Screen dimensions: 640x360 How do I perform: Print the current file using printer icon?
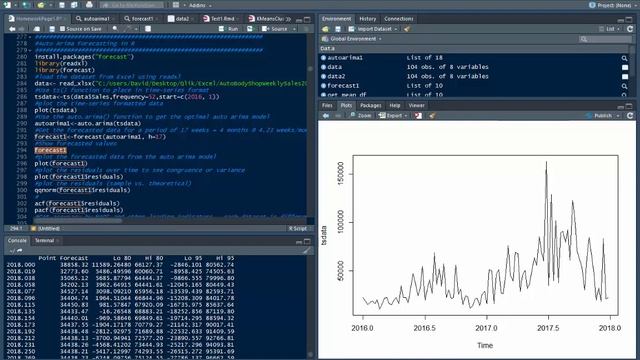(89, 5)
